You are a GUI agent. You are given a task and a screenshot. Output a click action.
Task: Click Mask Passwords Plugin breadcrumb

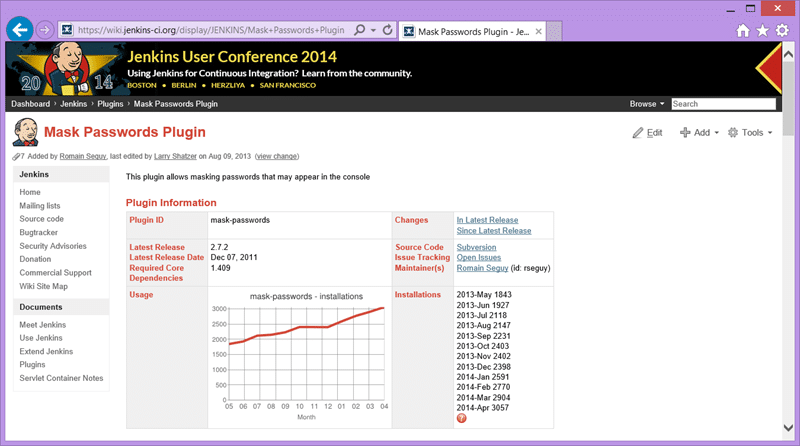(x=176, y=104)
